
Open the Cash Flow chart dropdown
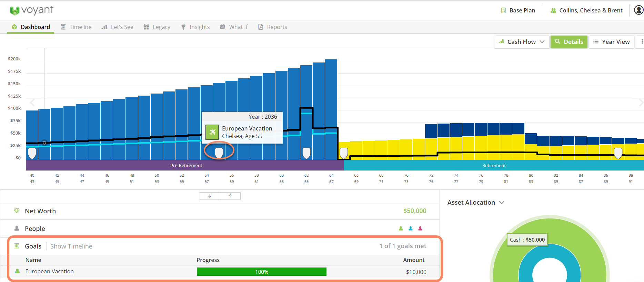(x=521, y=42)
